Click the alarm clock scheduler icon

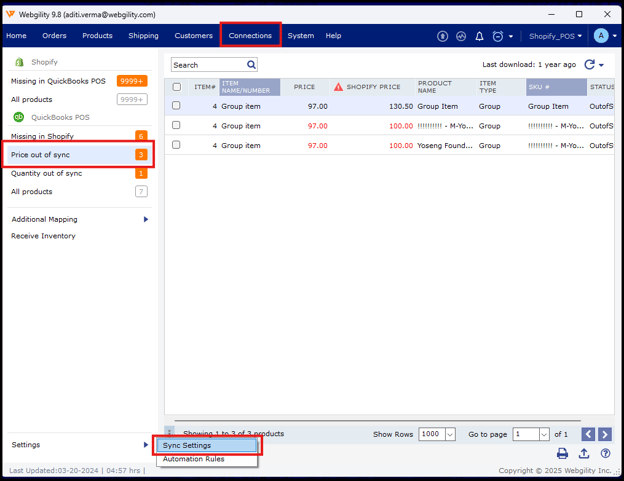498,36
